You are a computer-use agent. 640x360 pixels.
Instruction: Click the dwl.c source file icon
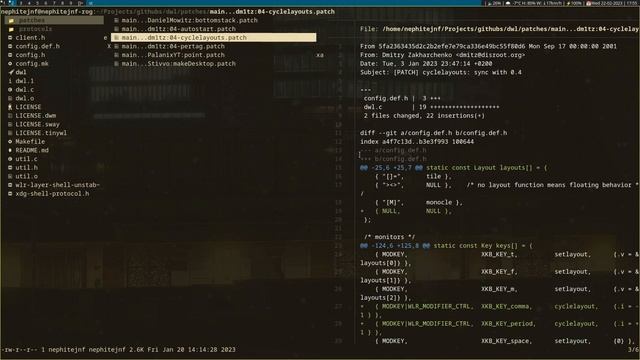pyautogui.click(x=10, y=89)
